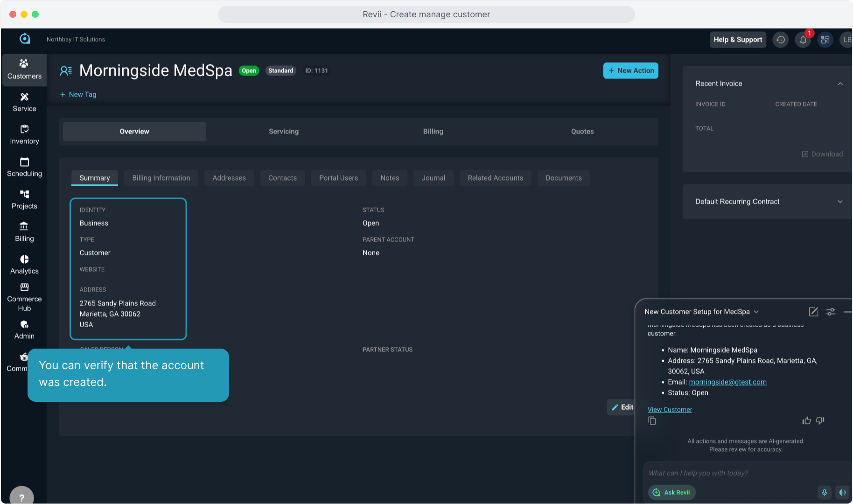
Task: Open chat settings sliders icon
Action: [831, 312]
